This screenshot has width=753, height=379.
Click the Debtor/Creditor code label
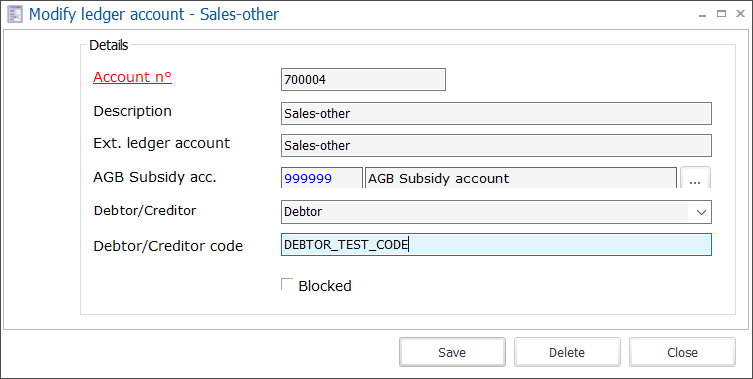click(168, 246)
